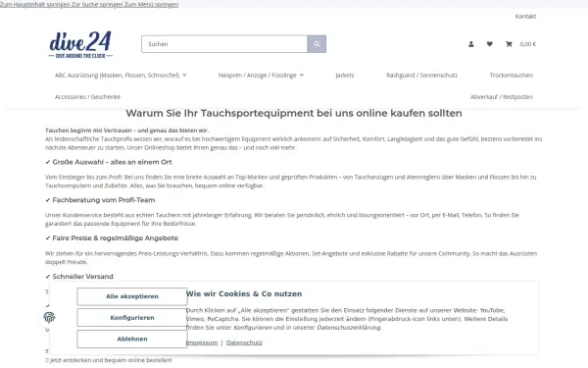Open the Impressum link
The height and width of the screenshot is (368, 588).
coord(202,342)
